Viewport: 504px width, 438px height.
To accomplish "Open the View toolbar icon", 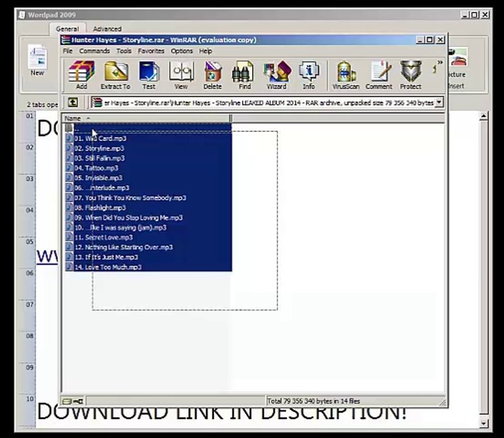I will (181, 71).
